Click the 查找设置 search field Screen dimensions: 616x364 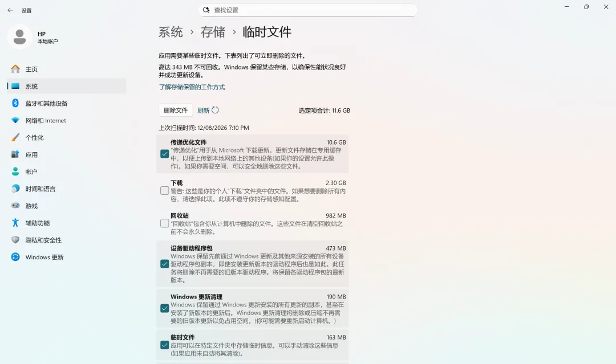point(308,10)
